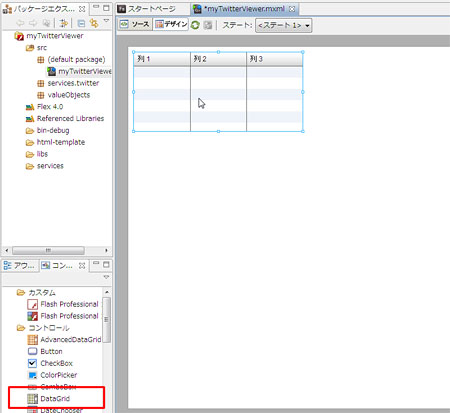The width and height of the screenshot is (450, 413).
Task: Close the Package Explorer tab
Action: click(x=82, y=9)
